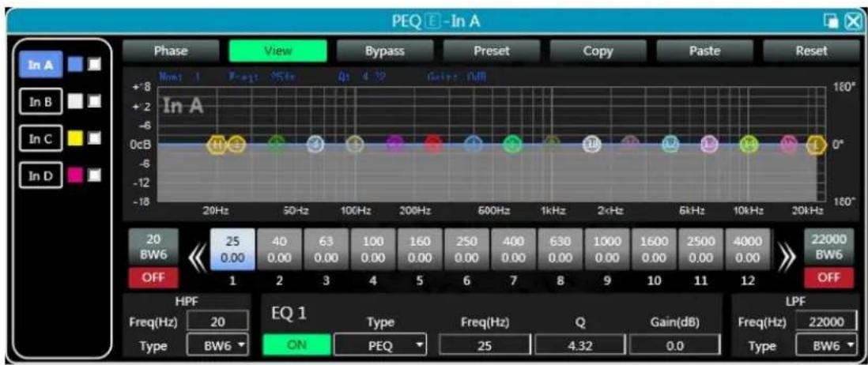
Task: Tick the checkbox next to In A
Action: click(x=95, y=65)
